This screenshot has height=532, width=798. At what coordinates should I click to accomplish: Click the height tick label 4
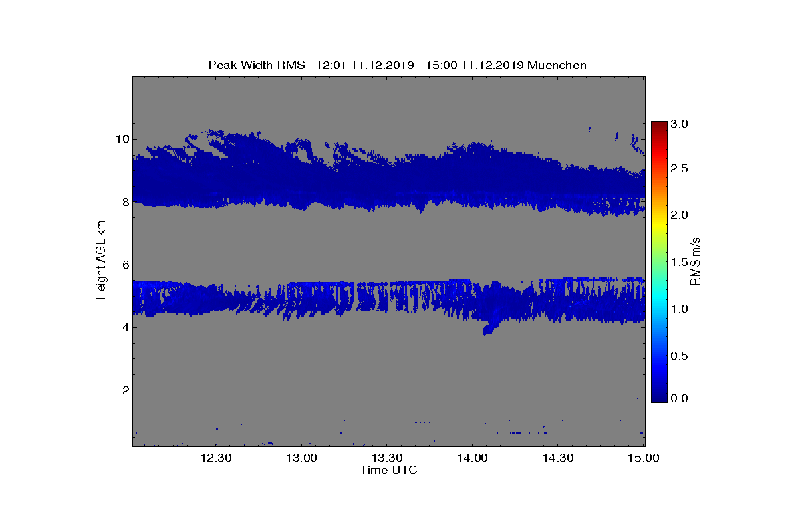click(x=124, y=327)
